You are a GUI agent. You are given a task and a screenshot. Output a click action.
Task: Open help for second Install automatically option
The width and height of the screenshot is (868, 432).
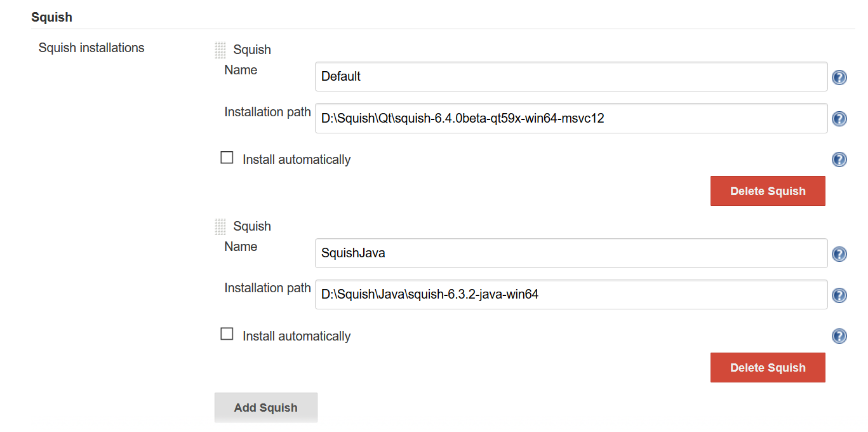pyautogui.click(x=839, y=336)
